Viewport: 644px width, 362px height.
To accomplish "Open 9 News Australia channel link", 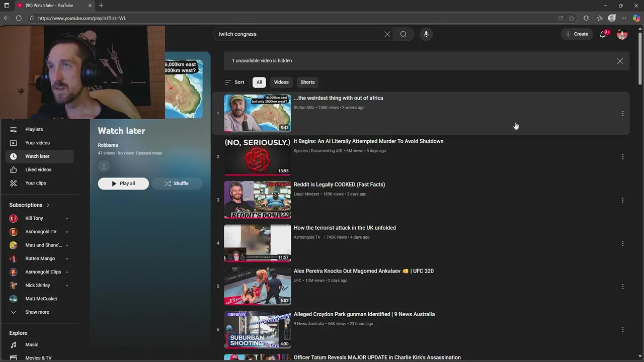I will pos(309,324).
